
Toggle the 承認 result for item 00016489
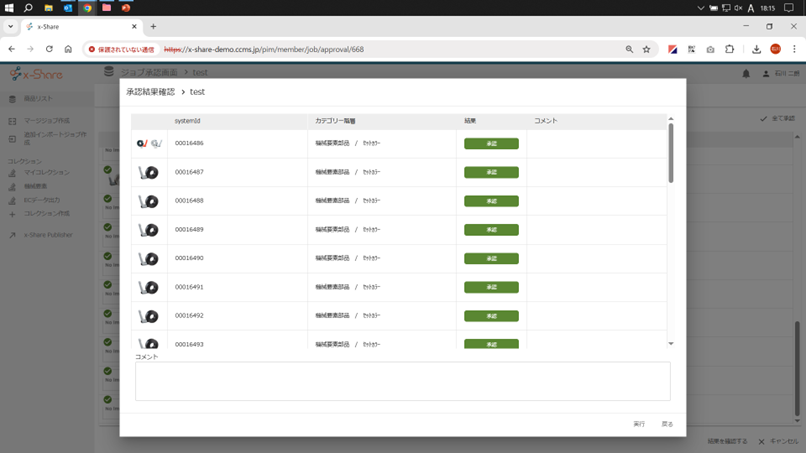(x=491, y=230)
